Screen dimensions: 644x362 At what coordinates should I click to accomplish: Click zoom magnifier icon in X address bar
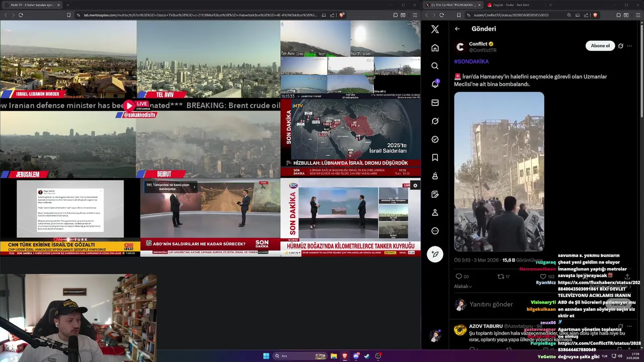(569, 15)
